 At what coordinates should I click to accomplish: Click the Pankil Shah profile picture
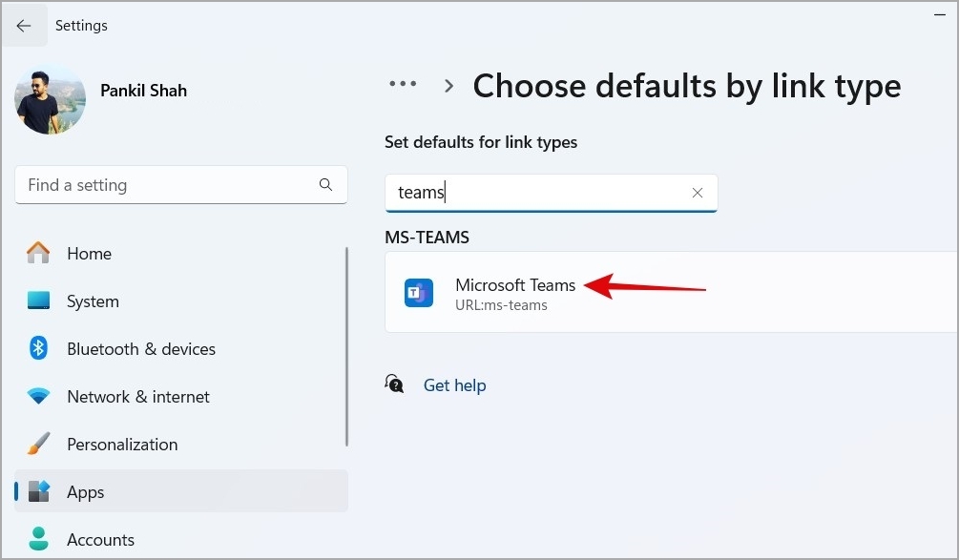pos(51,99)
